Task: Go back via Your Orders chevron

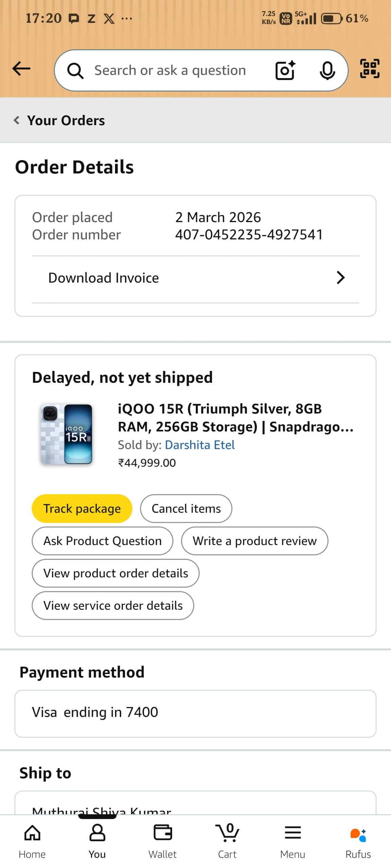Action: click(17, 120)
